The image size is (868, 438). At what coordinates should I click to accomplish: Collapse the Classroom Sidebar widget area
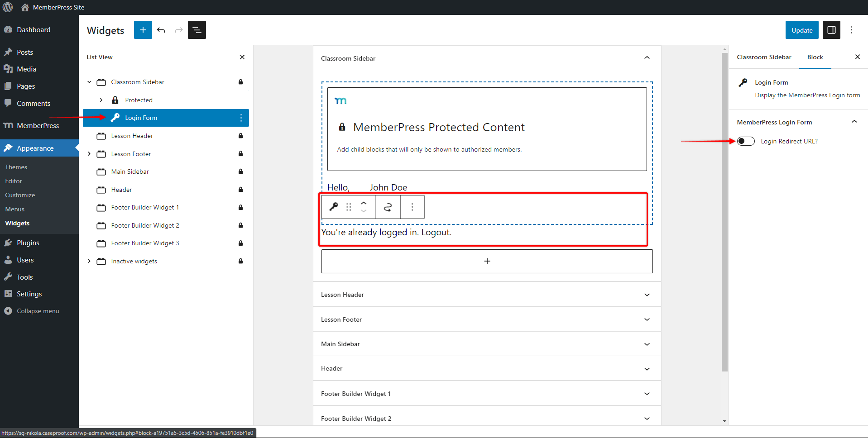pos(647,58)
